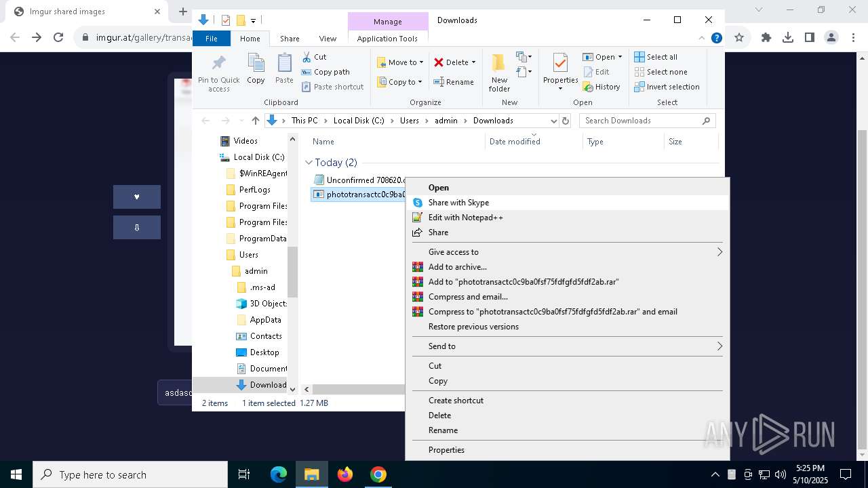Click Invert selection in the ribbon
This screenshot has width=868, height=488.
point(667,87)
